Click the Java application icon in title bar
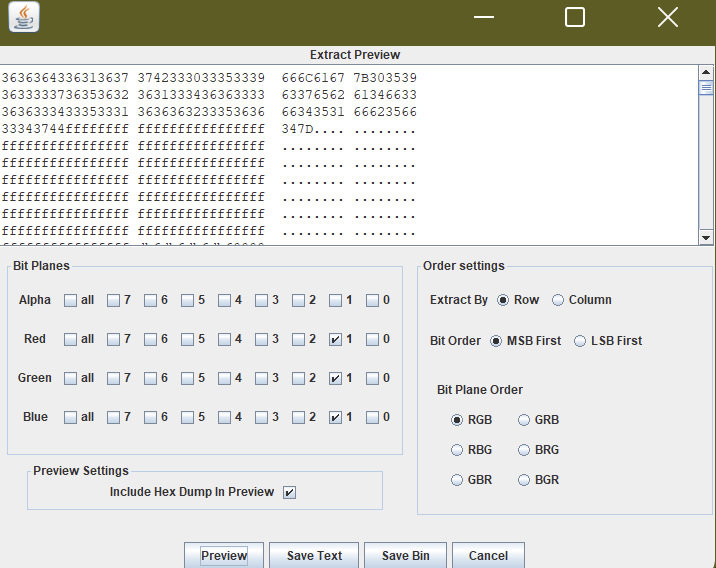Image resolution: width=716 pixels, height=568 pixels. pyautogui.click(x=25, y=17)
